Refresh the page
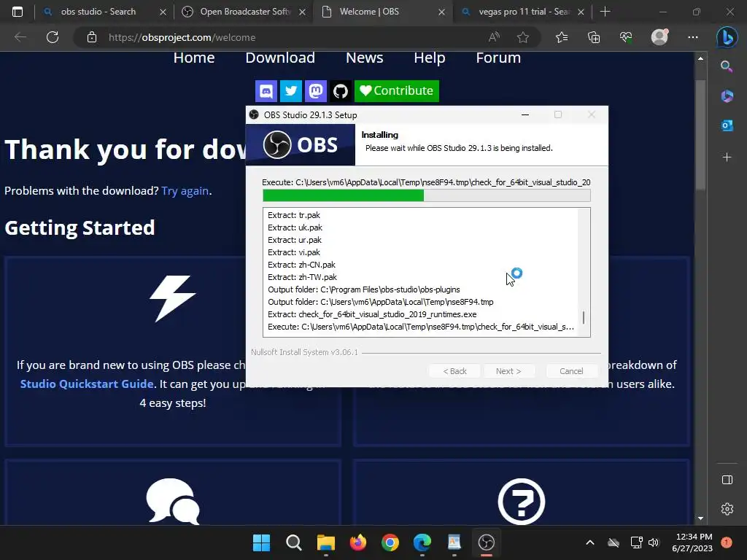 coord(53,37)
